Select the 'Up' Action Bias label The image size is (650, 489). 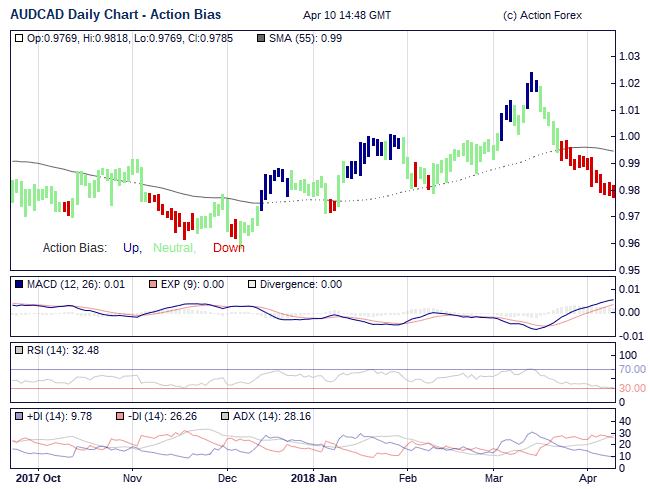tap(132, 248)
